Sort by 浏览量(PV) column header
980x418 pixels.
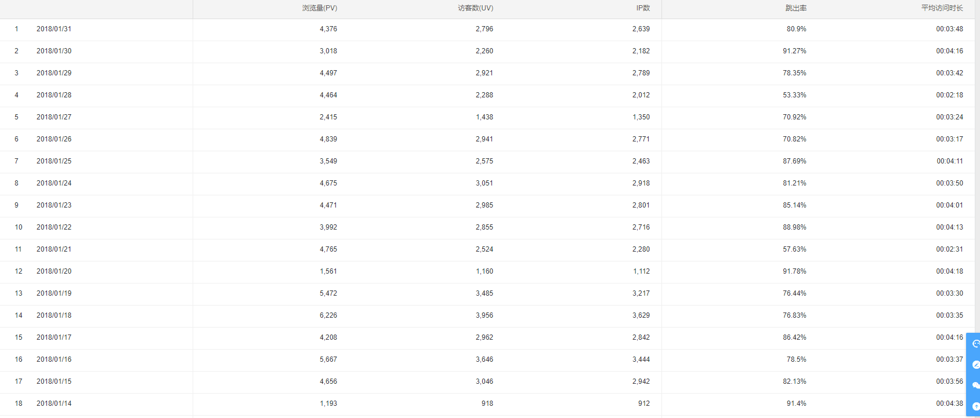[x=320, y=8]
